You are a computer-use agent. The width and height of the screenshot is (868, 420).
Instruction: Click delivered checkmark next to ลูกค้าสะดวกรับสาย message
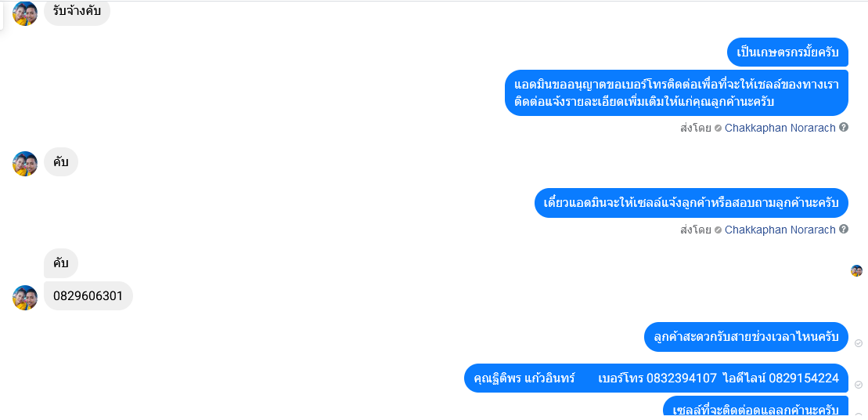click(859, 343)
